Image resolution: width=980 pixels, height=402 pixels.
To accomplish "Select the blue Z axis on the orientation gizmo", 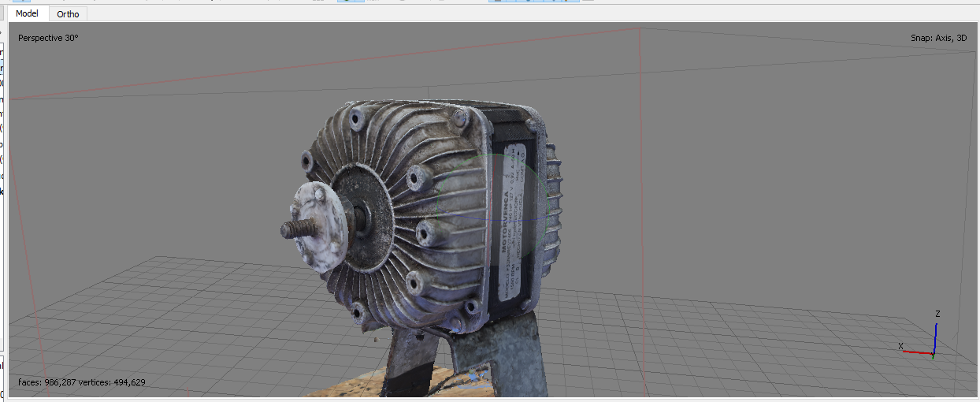I will pyautogui.click(x=935, y=332).
